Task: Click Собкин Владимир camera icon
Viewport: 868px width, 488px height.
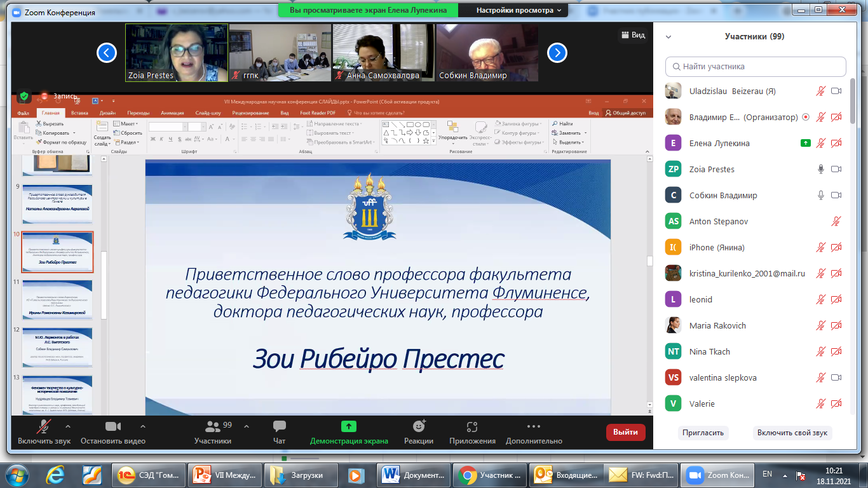Action: 836,195
